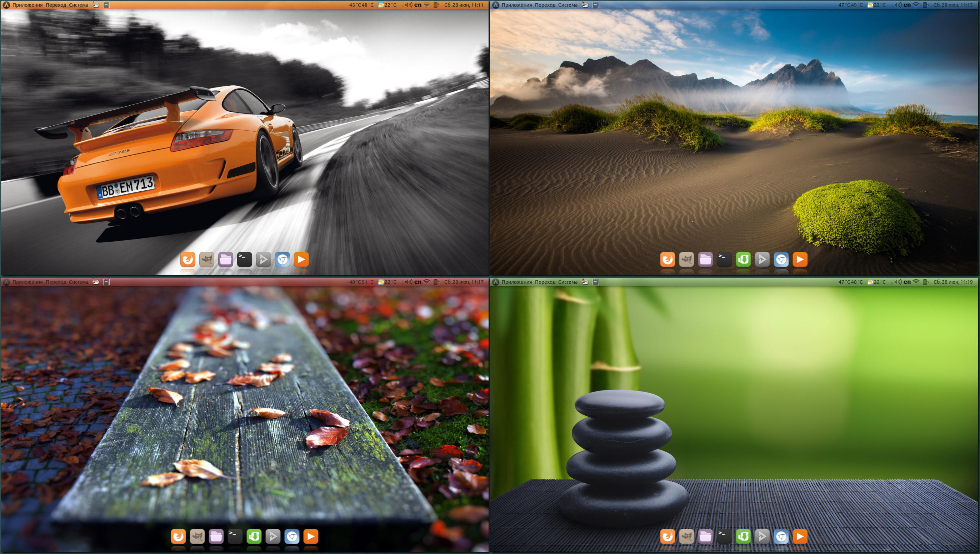Click volume icon on the blue panel
Screen dimensions: 980x554
pyautogui.click(x=898, y=5)
